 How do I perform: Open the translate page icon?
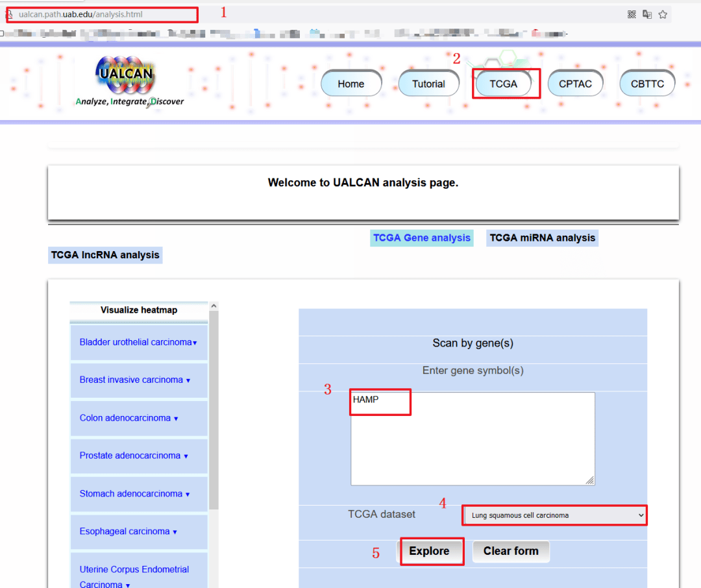(647, 14)
